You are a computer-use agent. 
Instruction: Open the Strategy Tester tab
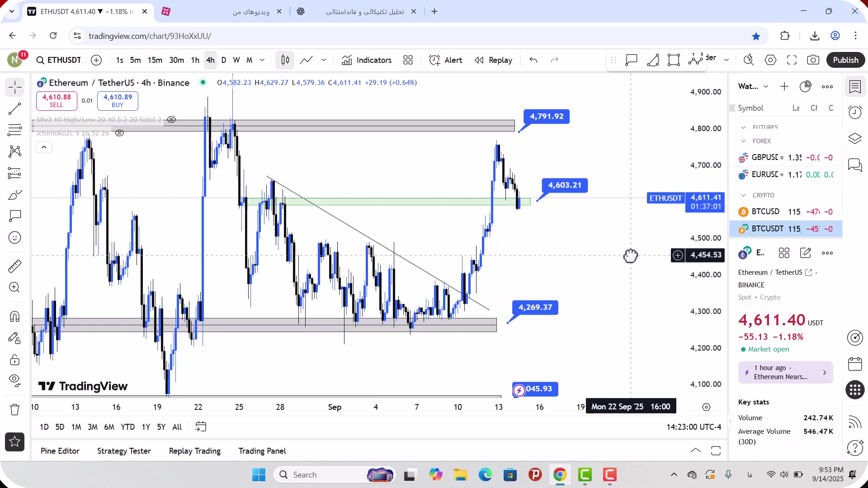(124, 451)
